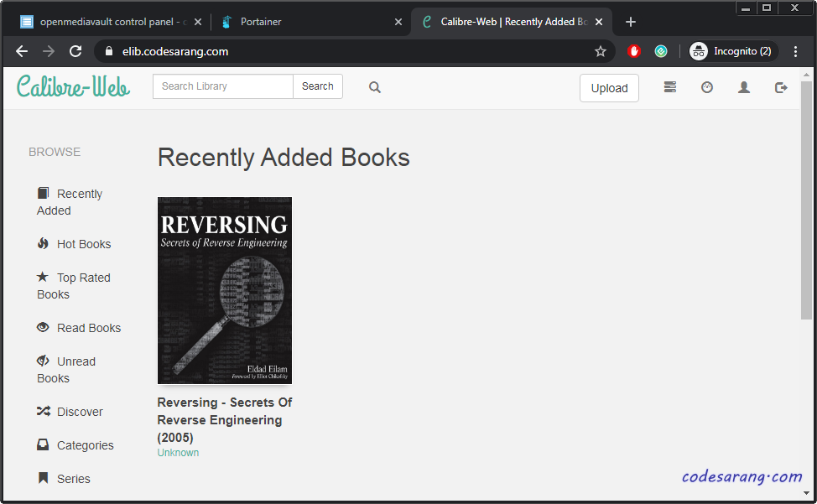Screen dimensions: 817x504
Task: Click the Upload button
Action: (x=609, y=88)
